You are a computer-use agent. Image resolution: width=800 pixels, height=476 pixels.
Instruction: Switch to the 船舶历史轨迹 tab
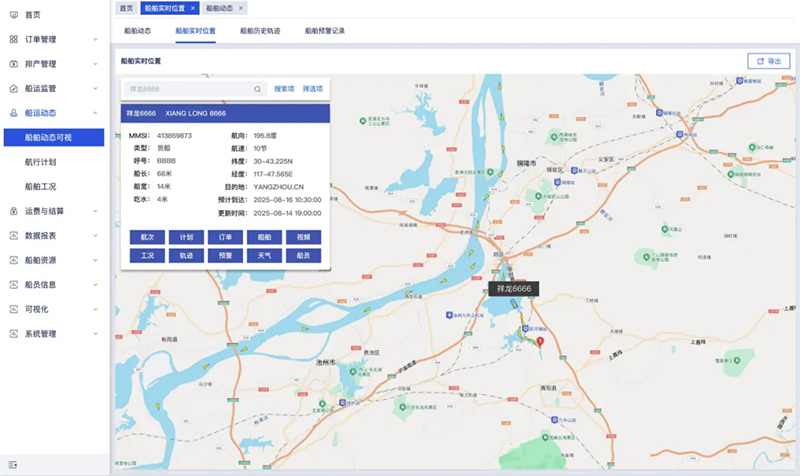[x=260, y=31]
